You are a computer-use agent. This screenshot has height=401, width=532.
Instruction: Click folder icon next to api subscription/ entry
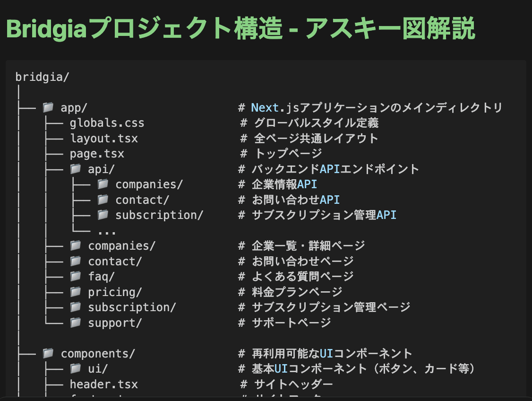(103, 215)
